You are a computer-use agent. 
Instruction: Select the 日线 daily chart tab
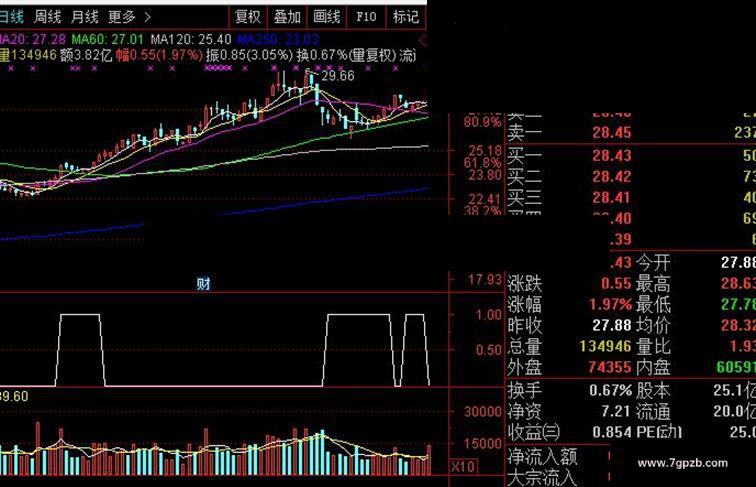[12, 17]
